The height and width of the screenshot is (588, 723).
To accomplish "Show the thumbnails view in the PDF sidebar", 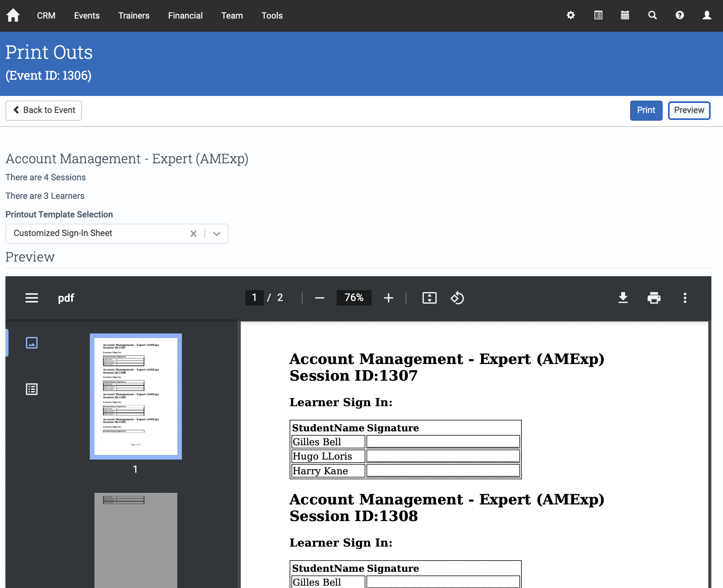I will click(32, 343).
